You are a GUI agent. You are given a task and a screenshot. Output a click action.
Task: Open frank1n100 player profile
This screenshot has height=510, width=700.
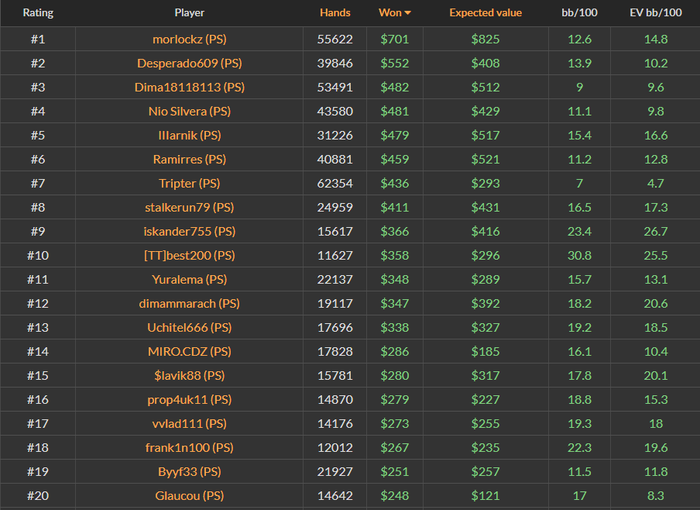189,447
